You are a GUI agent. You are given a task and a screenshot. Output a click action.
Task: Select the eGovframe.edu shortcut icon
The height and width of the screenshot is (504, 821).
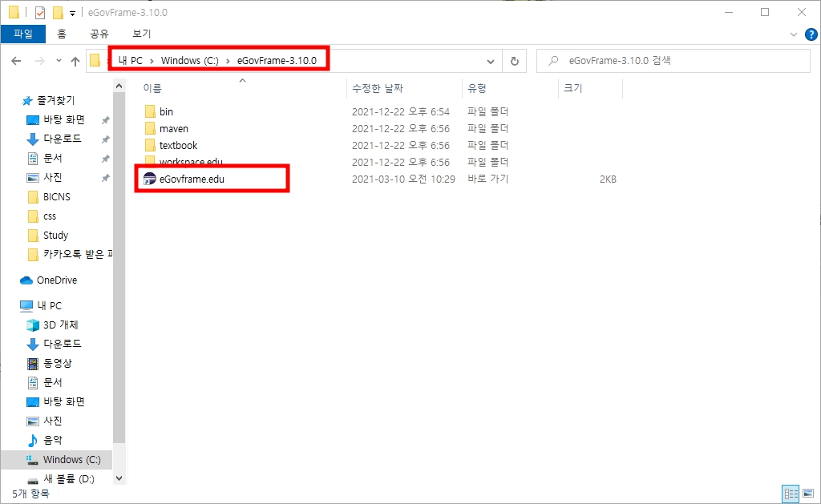(x=150, y=179)
